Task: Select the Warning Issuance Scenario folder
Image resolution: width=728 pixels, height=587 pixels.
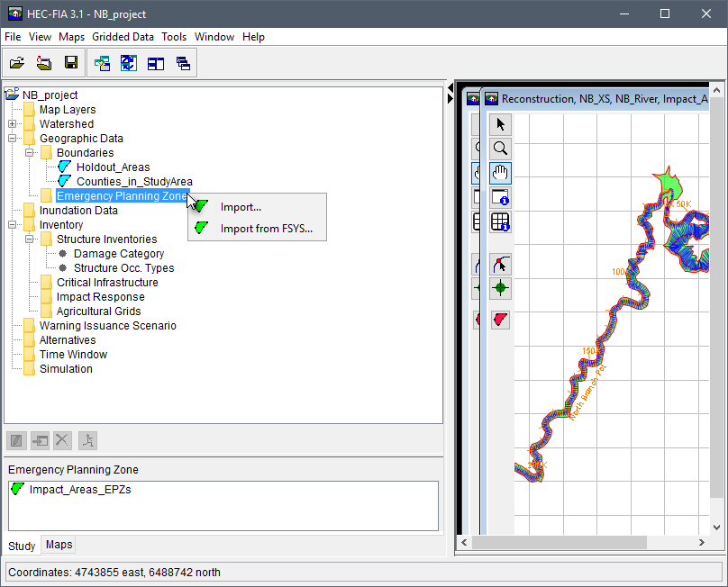Action: coord(107,326)
